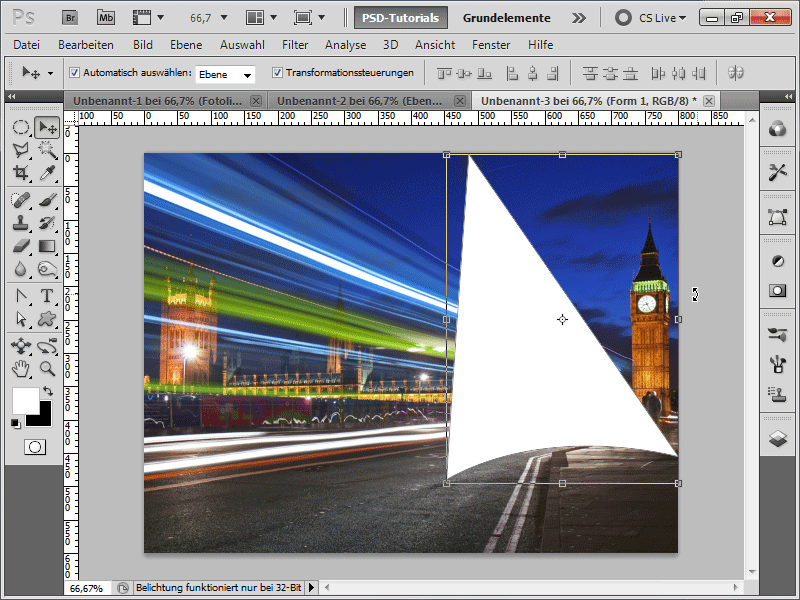
Task: Open Layers panel icon in right dock
Action: pyautogui.click(x=777, y=438)
